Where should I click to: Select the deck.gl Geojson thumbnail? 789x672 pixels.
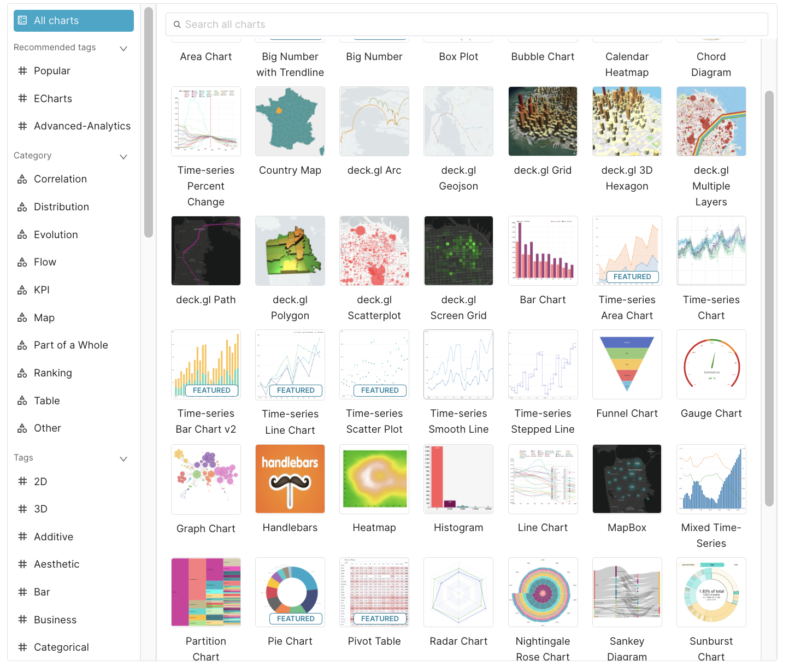point(458,121)
